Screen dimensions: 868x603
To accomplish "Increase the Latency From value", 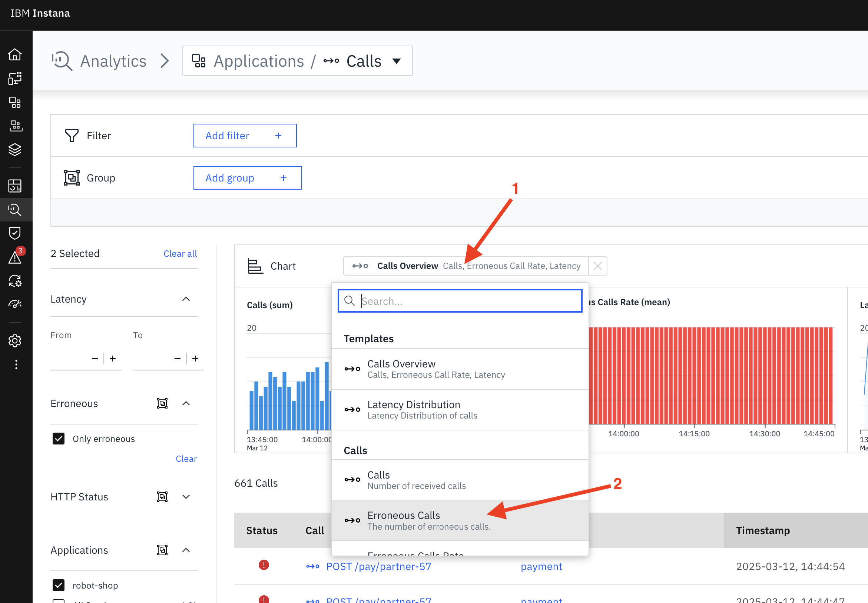I will [x=113, y=359].
